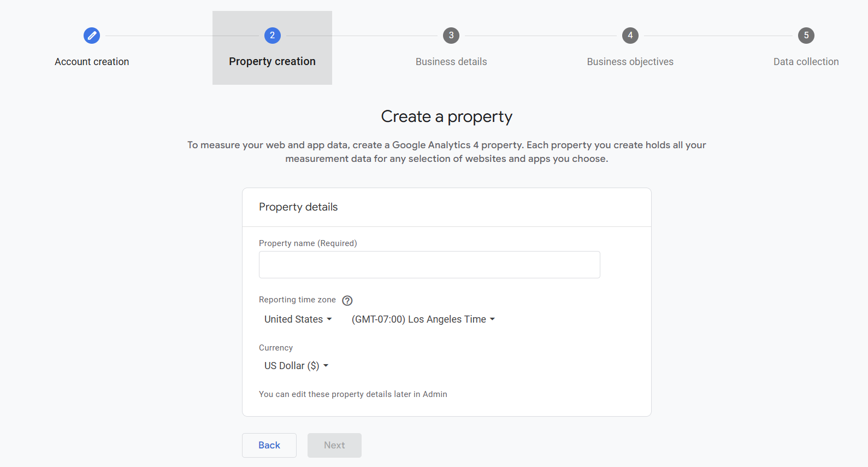Focus the Property name input field
This screenshot has width=868, height=467.
coord(429,265)
